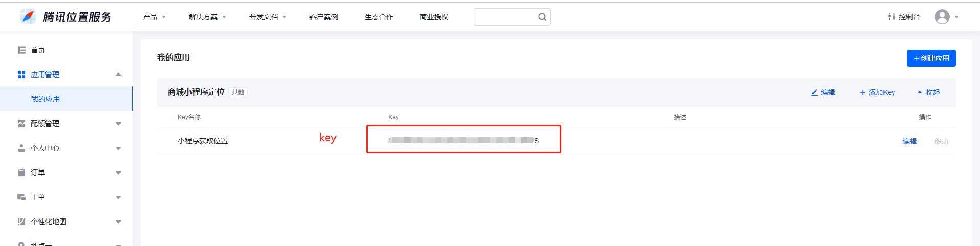Expand the 工单 sidebar arrow
This screenshot has width=980, height=246.
pos(118,197)
